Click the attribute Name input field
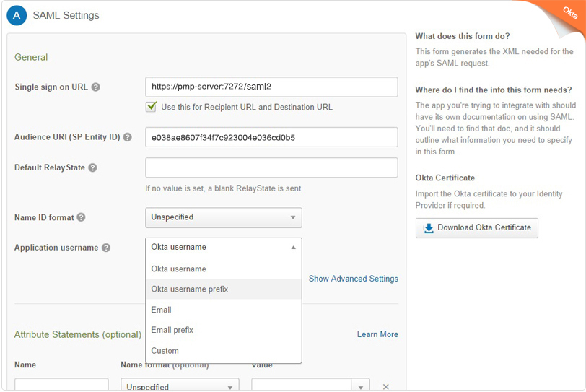Screen dimensions: 586x392 pos(61,386)
